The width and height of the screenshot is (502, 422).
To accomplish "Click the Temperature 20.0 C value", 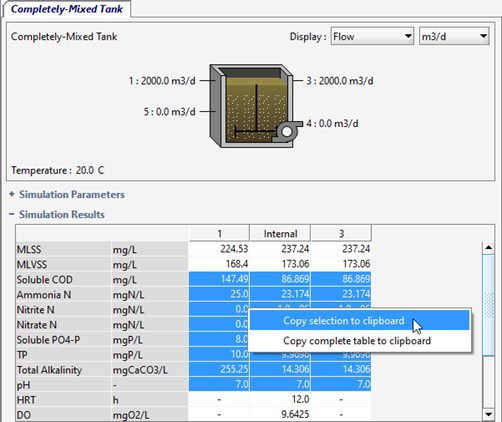I will click(90, 170).
